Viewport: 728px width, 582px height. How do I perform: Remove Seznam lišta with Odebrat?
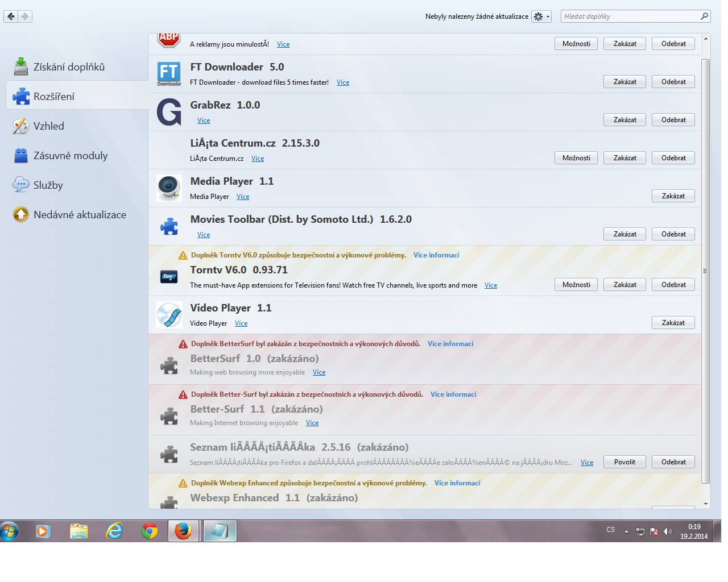pos(673,462)
